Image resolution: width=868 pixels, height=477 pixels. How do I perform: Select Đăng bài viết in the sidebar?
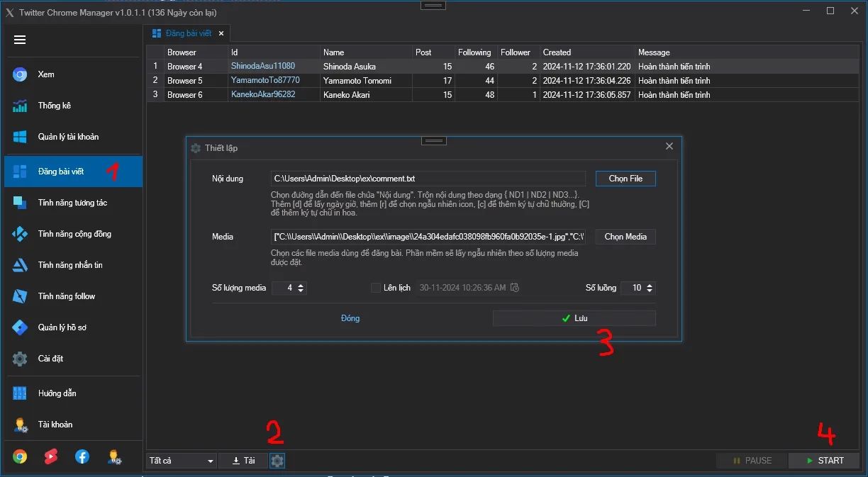pyautogui.click(x=73, y=172)
